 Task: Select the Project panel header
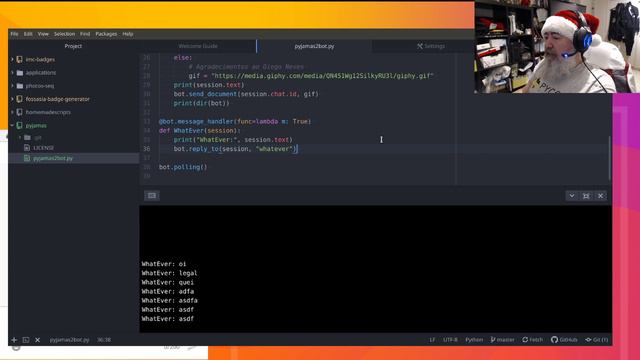(73, 46)
